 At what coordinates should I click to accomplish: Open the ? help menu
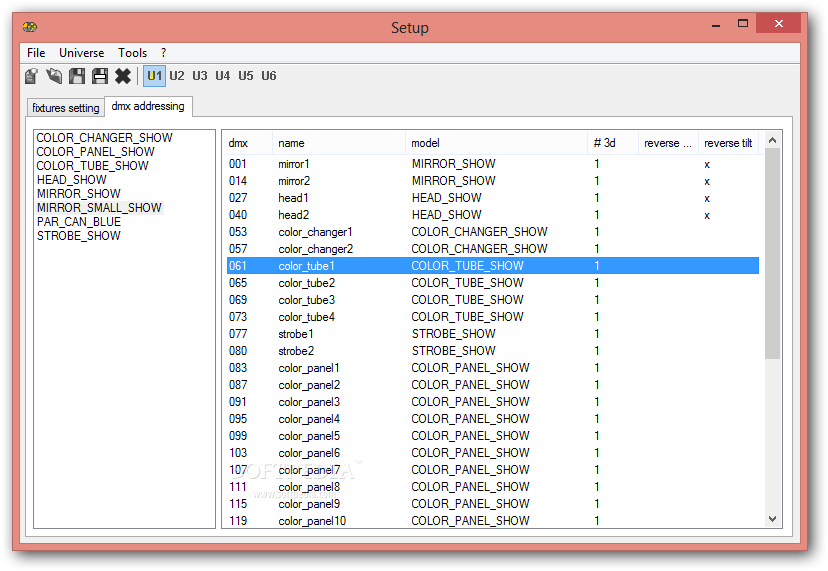[164, 53]
